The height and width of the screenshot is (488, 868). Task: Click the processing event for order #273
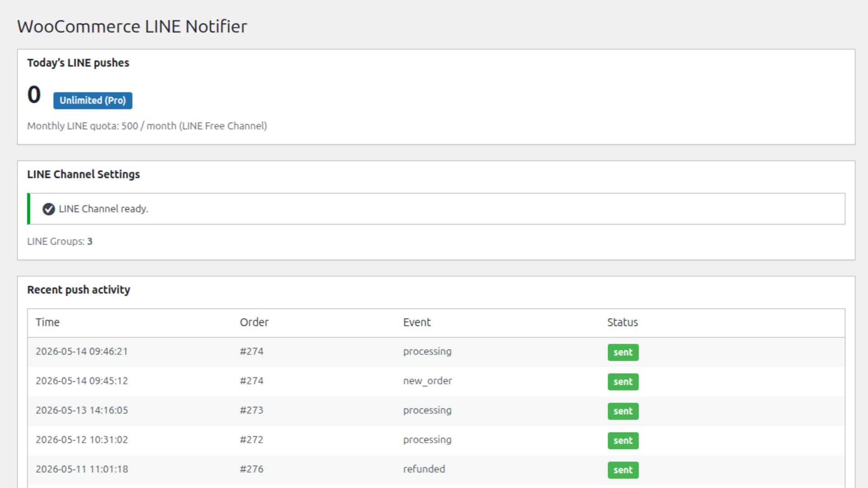click(x=427, y=410)
